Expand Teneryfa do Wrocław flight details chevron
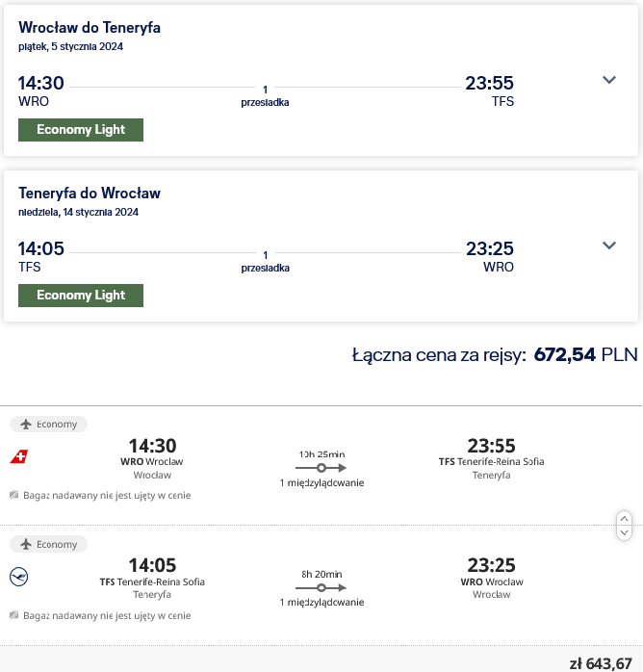The width and height of the screenshot is (643, 672). [608, 246]
